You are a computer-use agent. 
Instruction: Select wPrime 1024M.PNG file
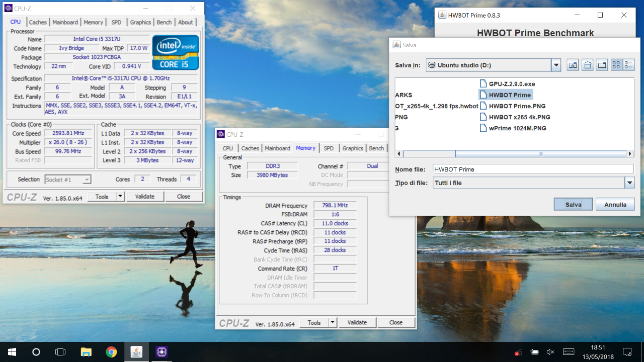pyautogui.click(x=513, y=128)
